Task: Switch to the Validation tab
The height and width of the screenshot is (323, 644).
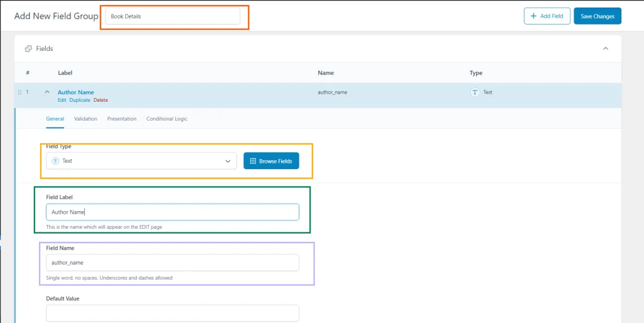Action: pos(86,119)
